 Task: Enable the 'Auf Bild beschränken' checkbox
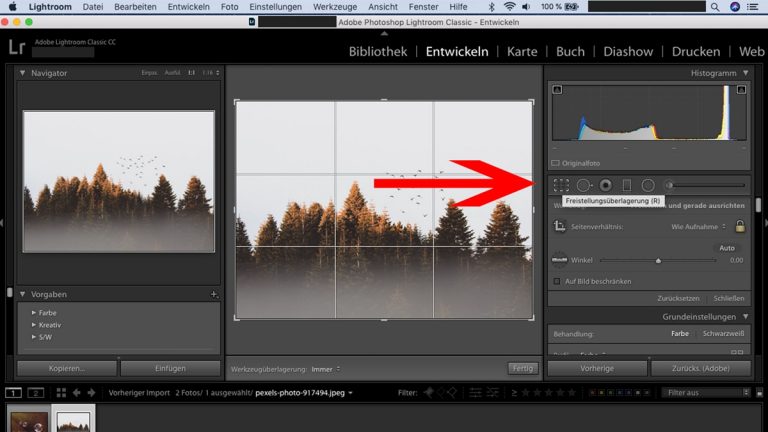(557, 281)
